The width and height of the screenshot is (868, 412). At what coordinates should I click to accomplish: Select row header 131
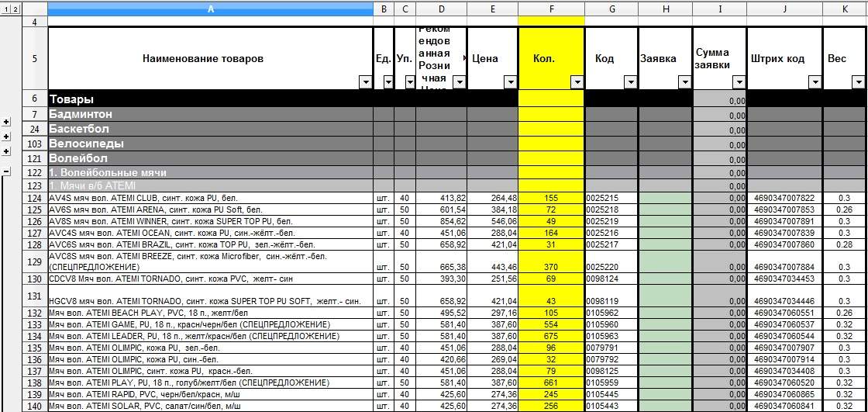(x=35, y=296)
